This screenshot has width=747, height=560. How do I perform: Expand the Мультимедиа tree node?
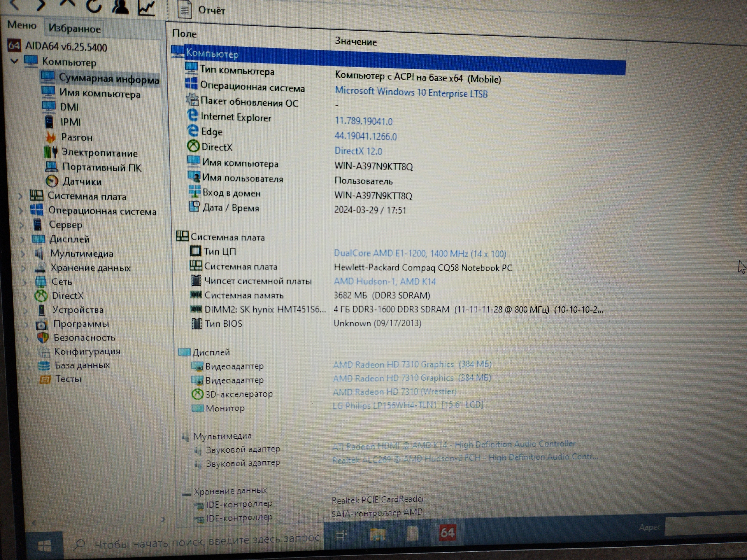point(23,254)
